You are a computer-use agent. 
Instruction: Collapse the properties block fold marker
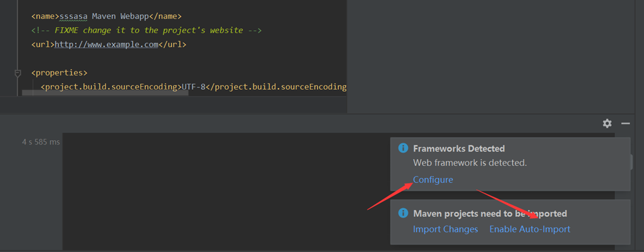click(18, 73)
